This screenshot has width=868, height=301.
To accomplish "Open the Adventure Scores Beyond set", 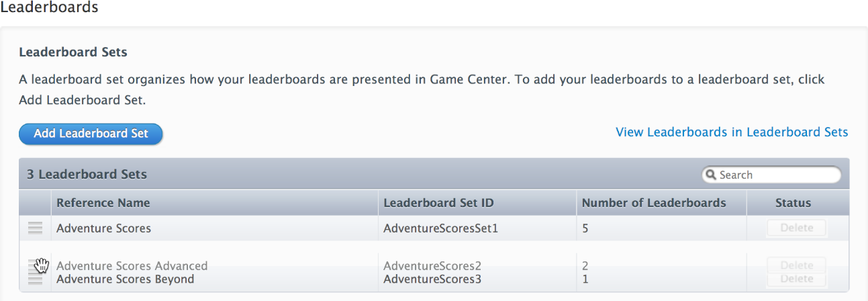I will coord(125,279).
